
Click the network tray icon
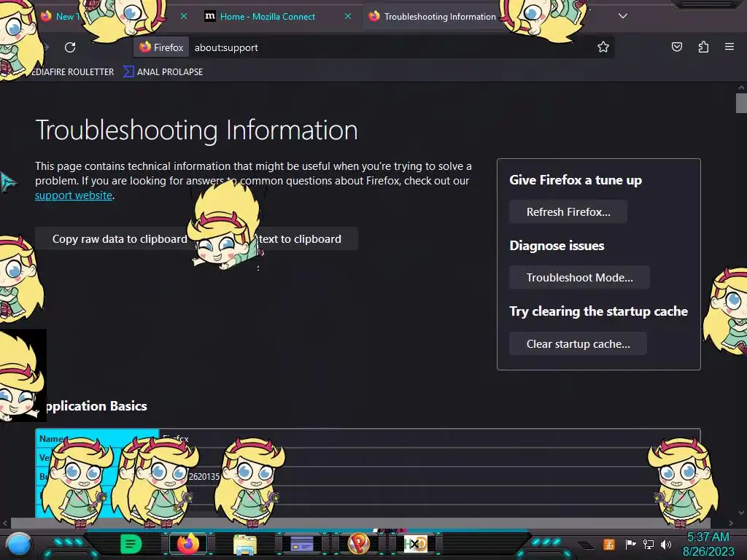point(648,544)
